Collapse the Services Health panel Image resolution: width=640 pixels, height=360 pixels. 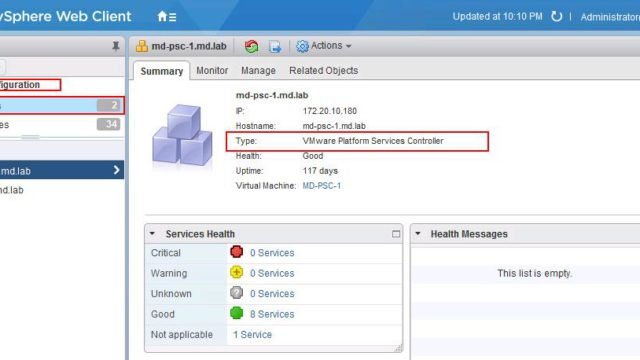click(x=152, y=234)
